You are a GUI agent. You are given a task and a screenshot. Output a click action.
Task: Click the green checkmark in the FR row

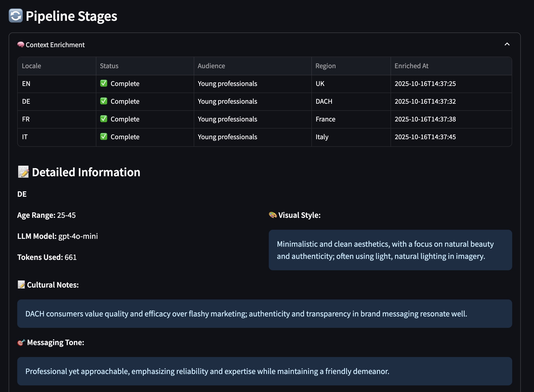point(104,119)
